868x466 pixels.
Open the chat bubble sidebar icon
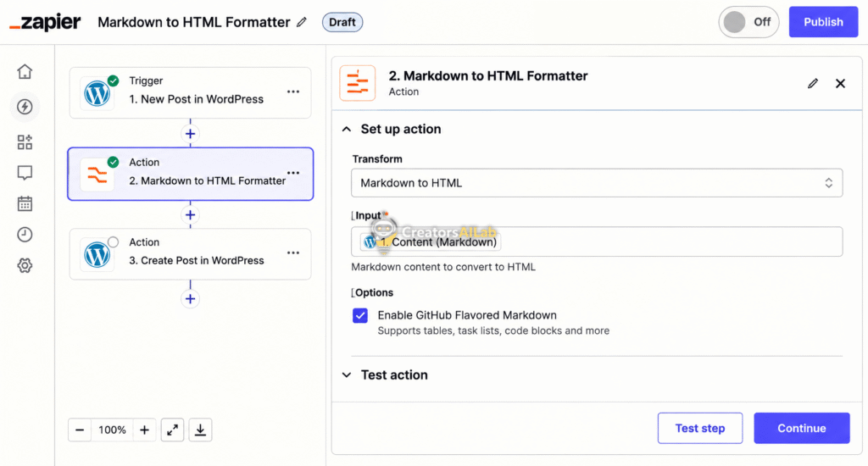pos(25,173)
